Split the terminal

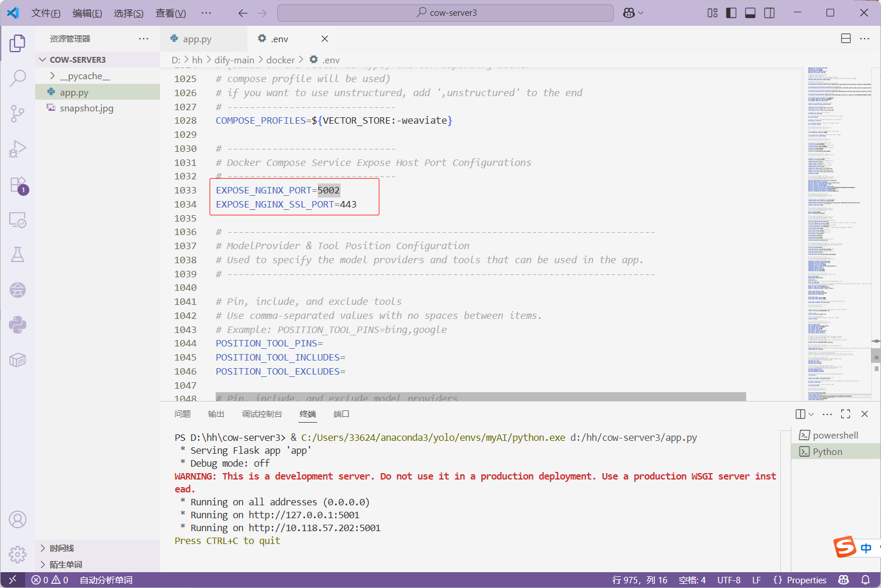coord(800,414)
